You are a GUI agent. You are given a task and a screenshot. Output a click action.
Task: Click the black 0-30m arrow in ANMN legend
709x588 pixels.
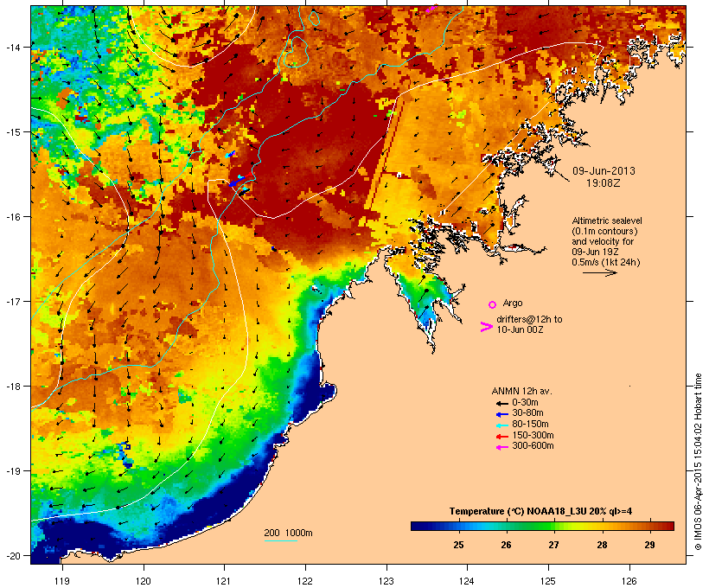(x=501, y=403)
